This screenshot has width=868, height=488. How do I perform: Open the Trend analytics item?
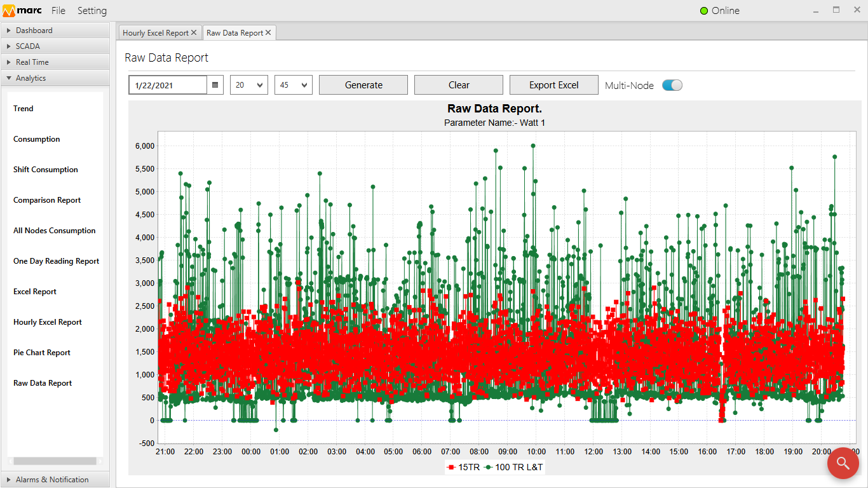[24, 109]
